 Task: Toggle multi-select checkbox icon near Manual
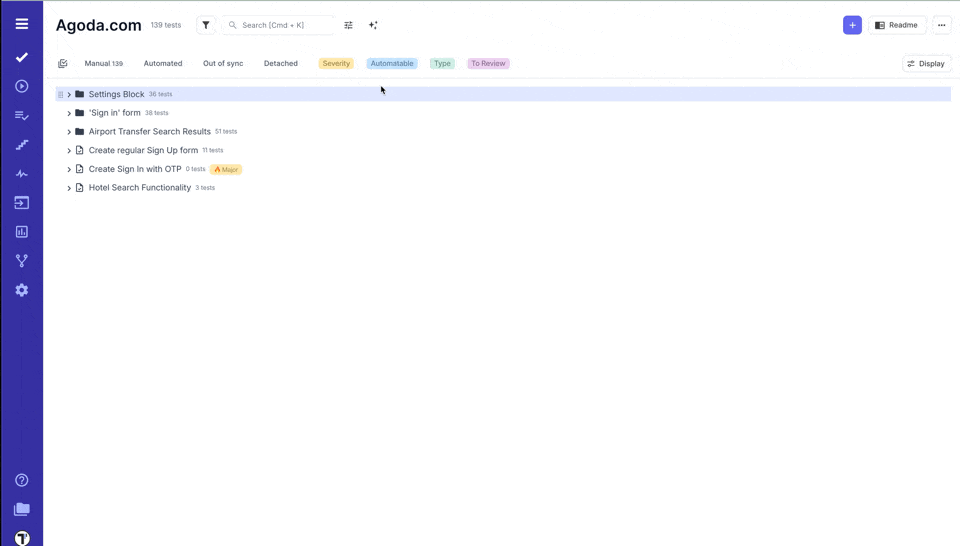point(62,64)
